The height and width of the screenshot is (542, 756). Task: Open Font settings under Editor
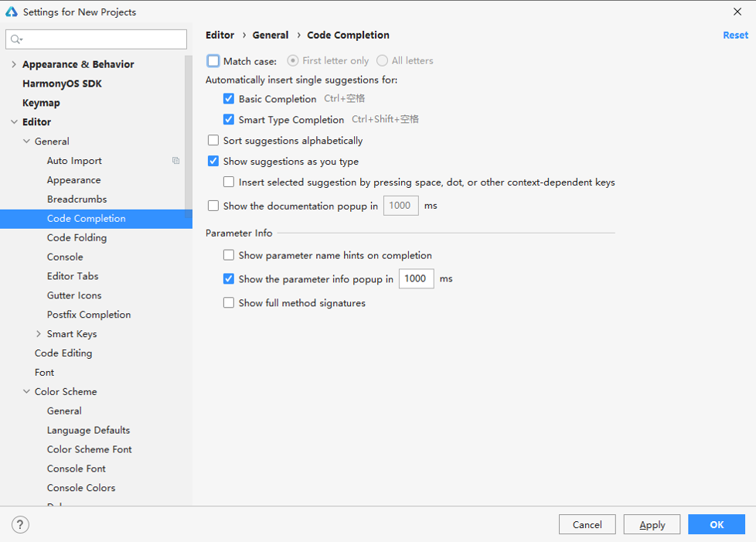click(44, 372)
